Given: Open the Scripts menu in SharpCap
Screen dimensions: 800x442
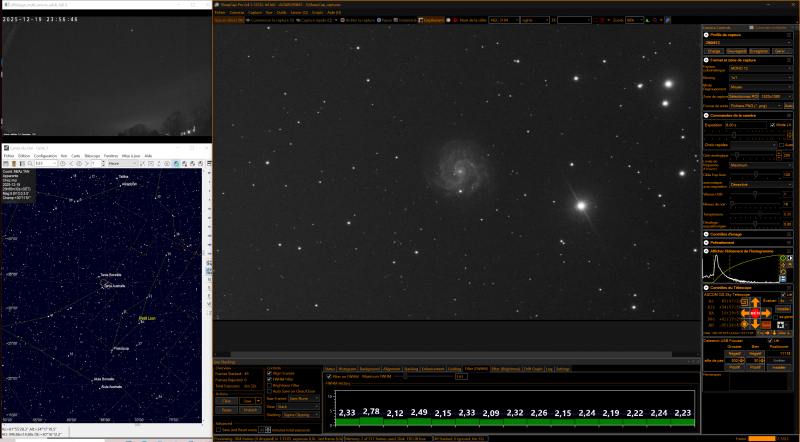Looking at the screenshot, I should click(317, 12).
